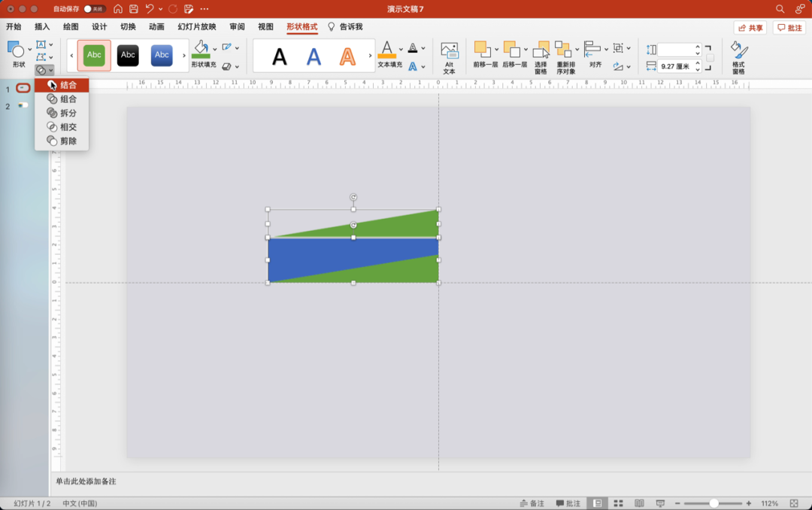Click the save-as icon with pencil
The height and width of the screenshot is (510, 812).
pyautogui.click(x=189, y=9)
